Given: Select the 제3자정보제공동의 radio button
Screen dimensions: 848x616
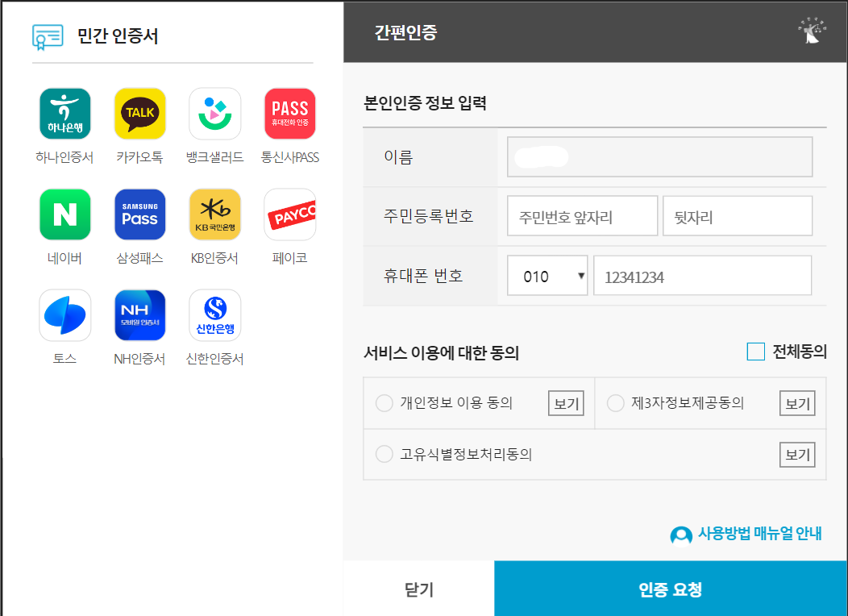Looking at the screenshot, I should point(616,403).
